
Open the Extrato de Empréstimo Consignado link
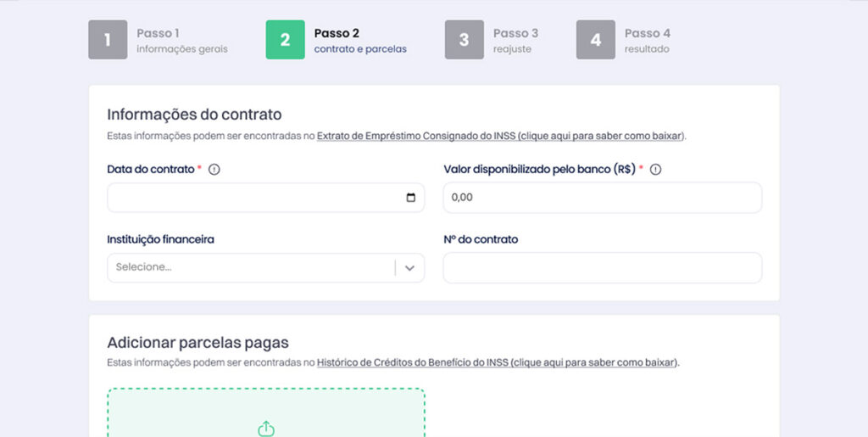501,136
